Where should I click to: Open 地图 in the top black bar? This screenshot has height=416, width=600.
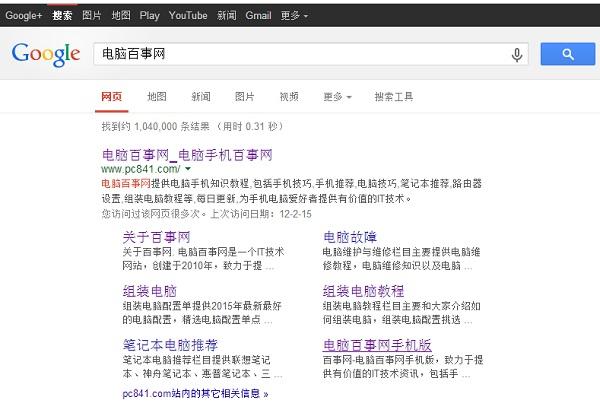121,16
